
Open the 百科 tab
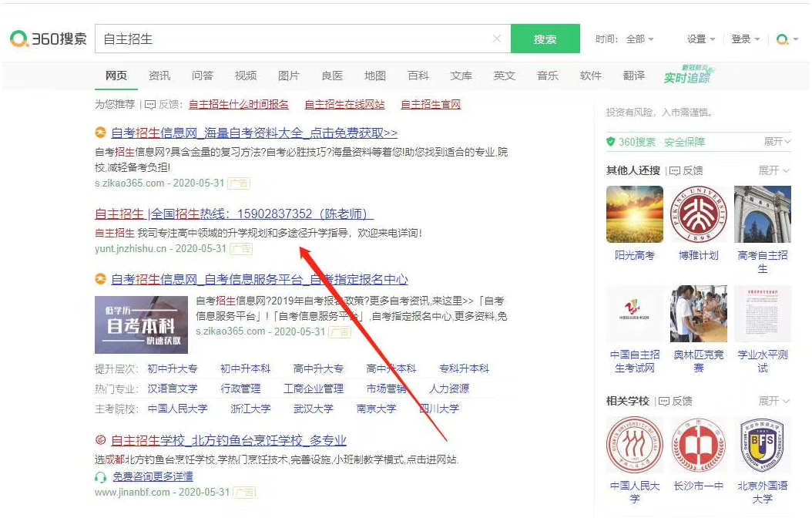point(418,76)
